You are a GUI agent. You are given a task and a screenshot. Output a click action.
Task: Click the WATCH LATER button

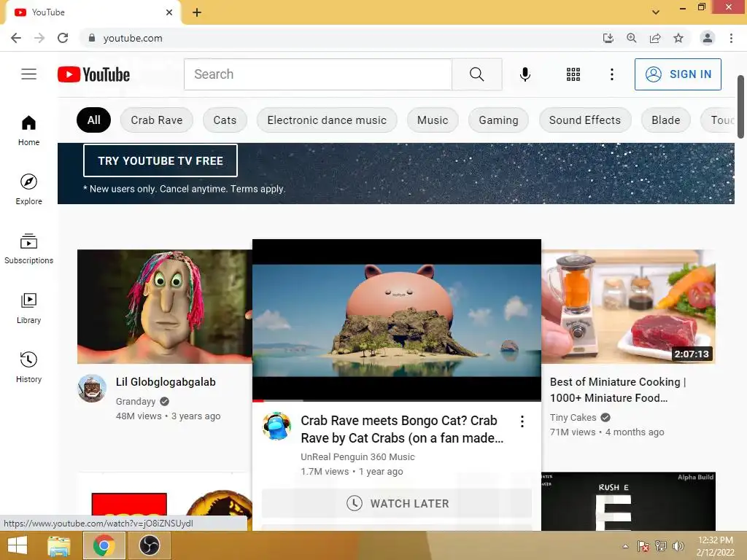396,503
